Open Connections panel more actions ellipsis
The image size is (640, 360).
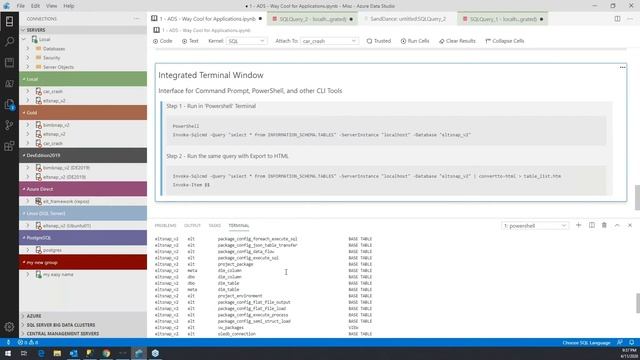coord(136,19)
